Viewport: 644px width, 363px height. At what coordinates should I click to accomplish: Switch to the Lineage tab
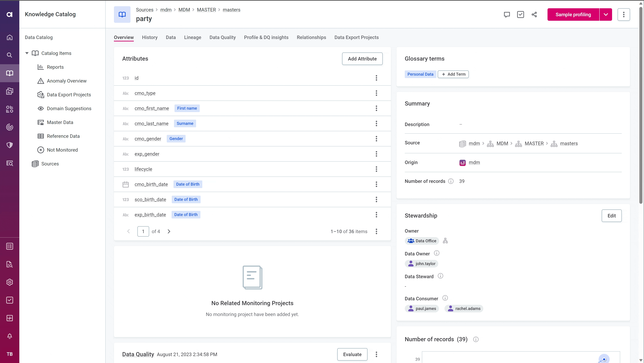192,37
